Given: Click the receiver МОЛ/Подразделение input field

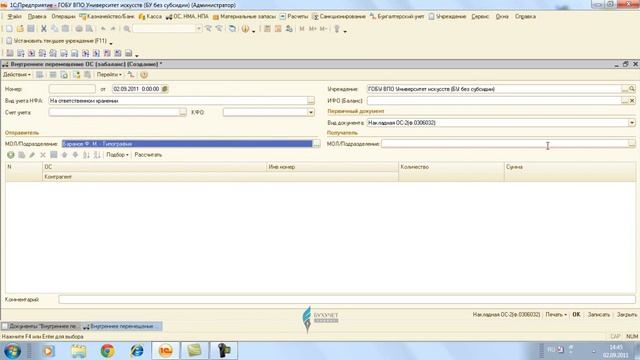Looking at the screenshot, I should [505, 144].
